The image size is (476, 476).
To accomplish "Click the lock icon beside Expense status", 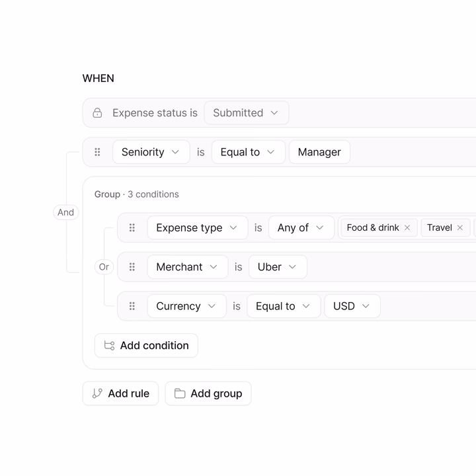I will click(x=97, y=112).
